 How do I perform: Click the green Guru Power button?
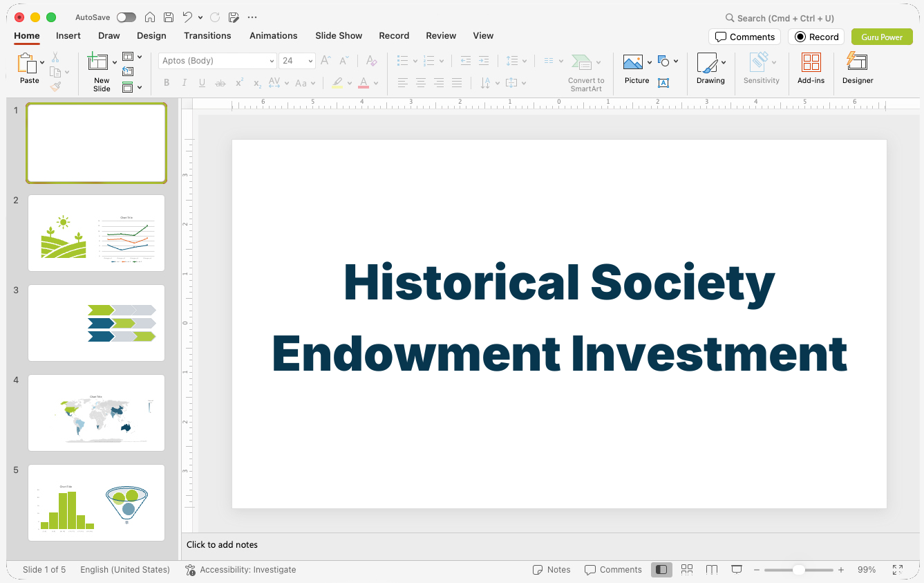[882, 37]
